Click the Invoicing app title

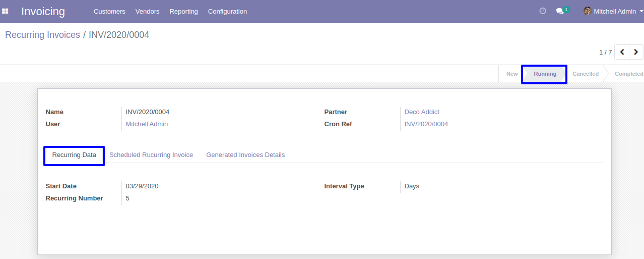[43, 11]
